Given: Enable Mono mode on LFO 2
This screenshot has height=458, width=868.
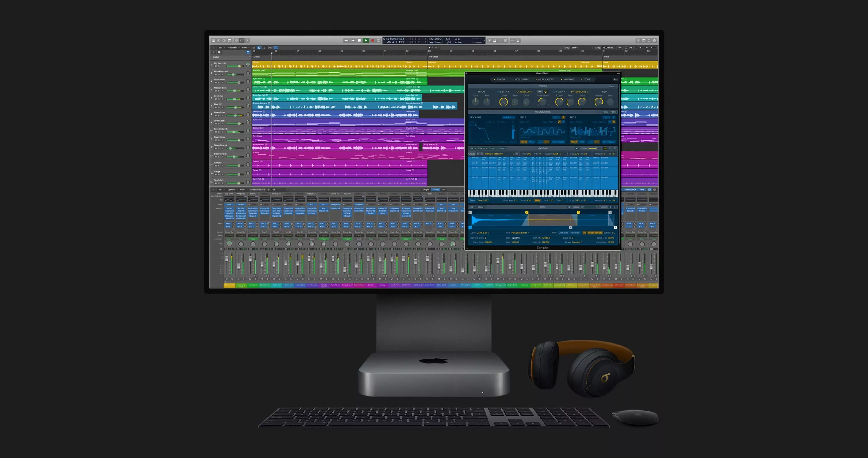Looking at the screenshot, I should [524, 142].
